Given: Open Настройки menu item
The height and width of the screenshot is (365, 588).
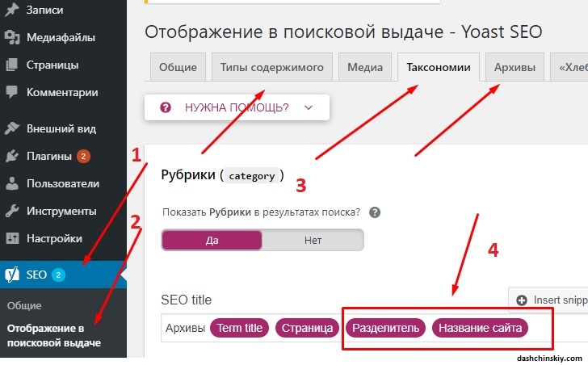Looking at the screenshot, I should coord(54,238).
